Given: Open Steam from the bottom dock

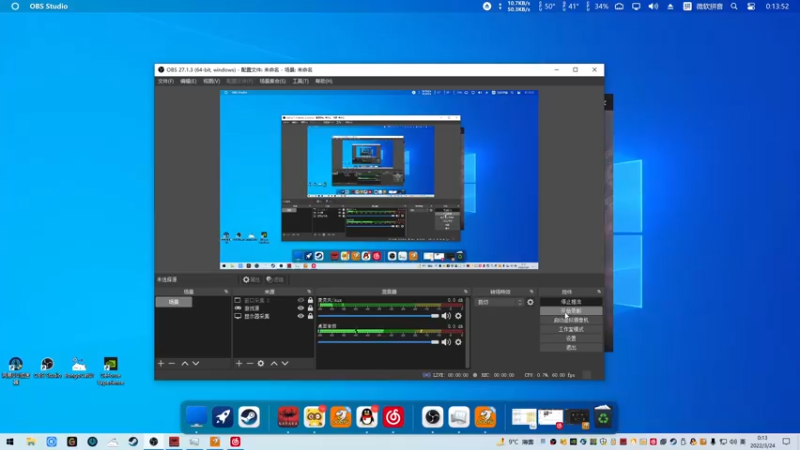Looking at the screenshot, I should pyautogui.click(x=249, y=417).
